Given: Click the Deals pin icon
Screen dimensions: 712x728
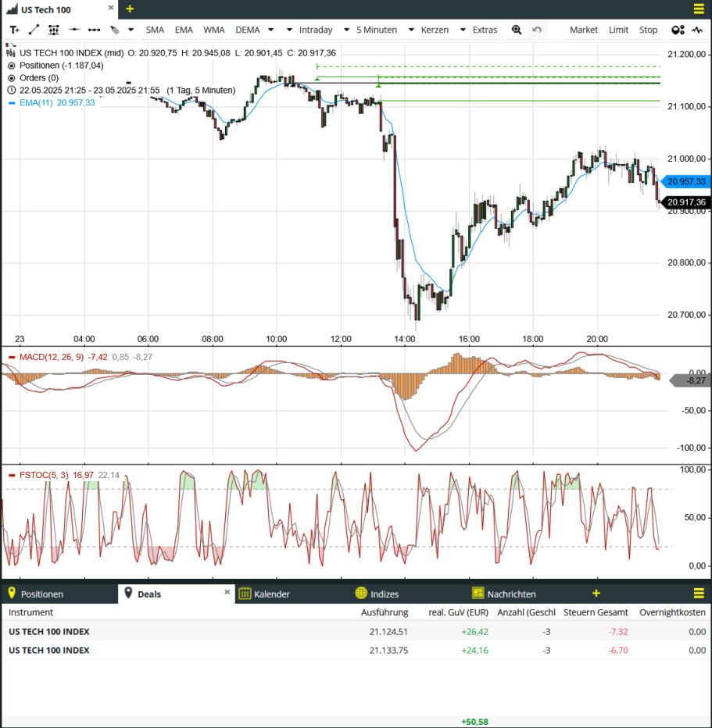Looking at the screenshot, I should (129, 594).
